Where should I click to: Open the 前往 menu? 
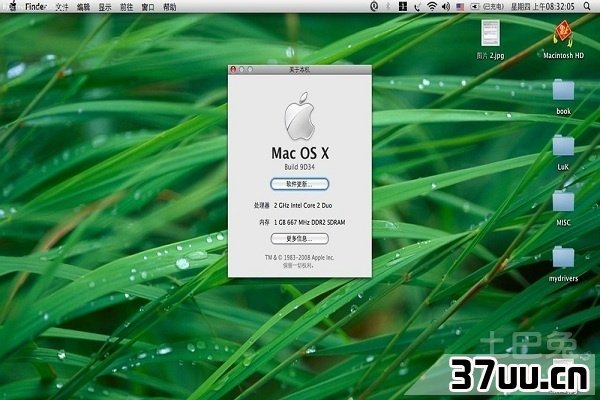coord(126,7)
